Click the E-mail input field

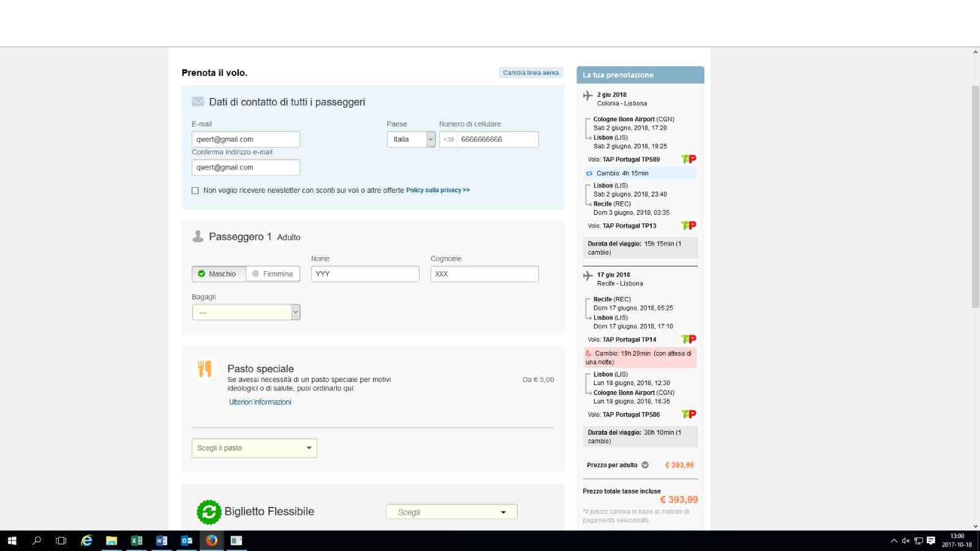(246, 140)
